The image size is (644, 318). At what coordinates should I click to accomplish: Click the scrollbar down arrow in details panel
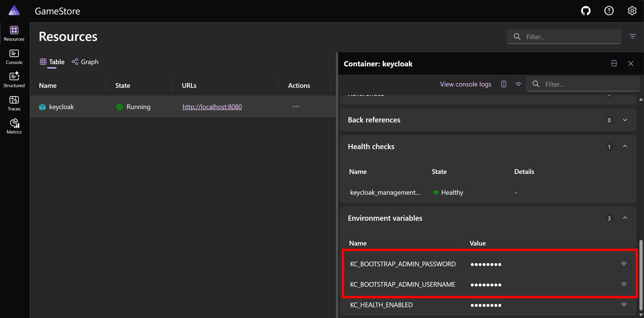pyautogui.click(x=641, y=315)
